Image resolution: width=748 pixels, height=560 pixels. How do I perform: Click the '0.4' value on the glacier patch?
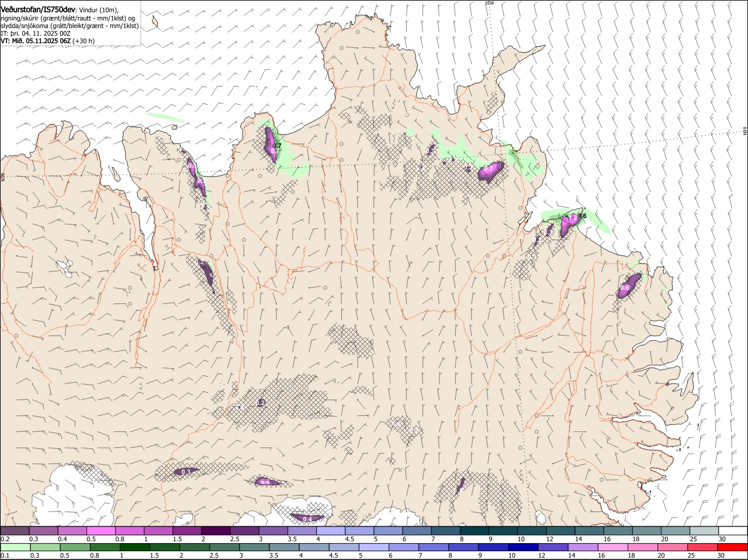point(307,518)
